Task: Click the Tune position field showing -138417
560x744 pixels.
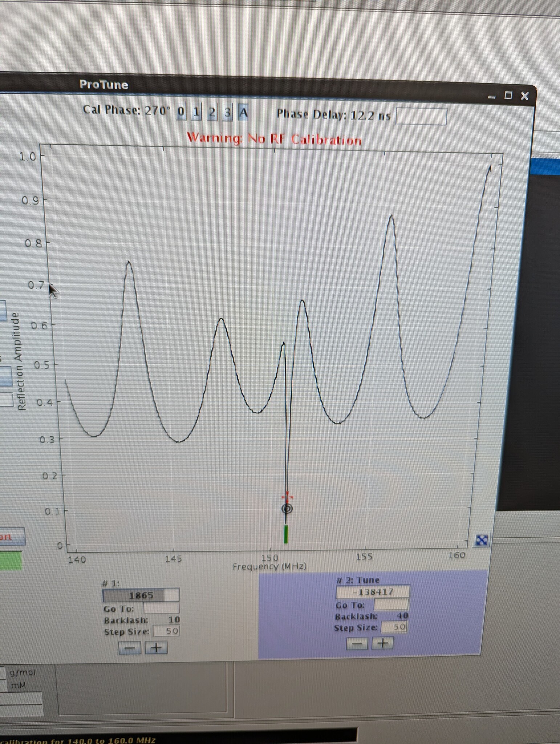Action: point(373,592)
